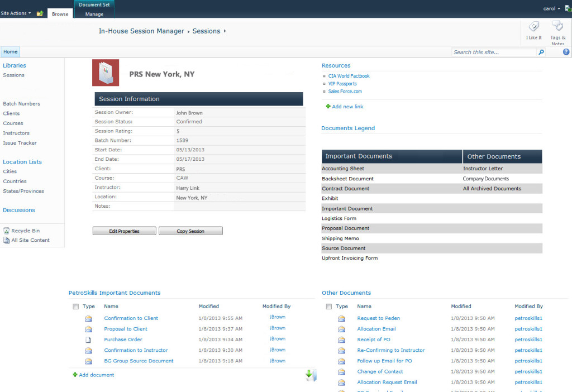
Task: Open the CIA World Factbook link
Action: point(349,76)
